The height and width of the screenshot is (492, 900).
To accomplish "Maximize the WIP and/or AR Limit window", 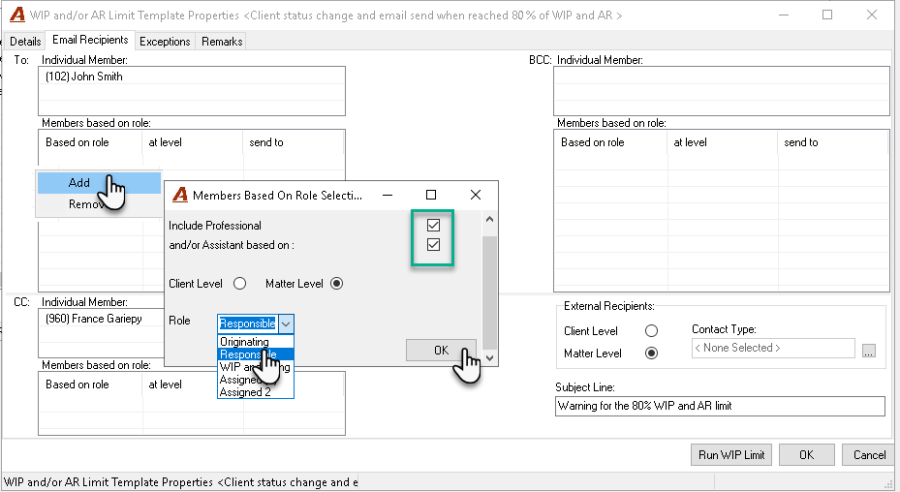I will pos(827,15).
